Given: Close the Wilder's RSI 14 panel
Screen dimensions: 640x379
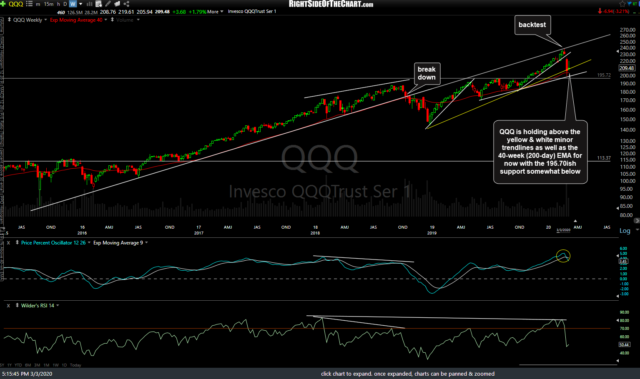Looking at the screenshot, I should (x=8, y=305).
